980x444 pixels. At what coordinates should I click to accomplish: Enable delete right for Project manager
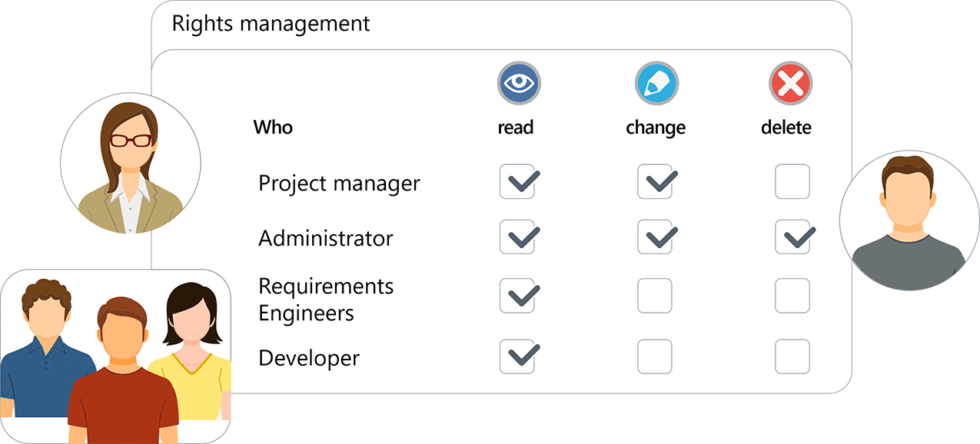pyautogui.click(x=792, y=182)
